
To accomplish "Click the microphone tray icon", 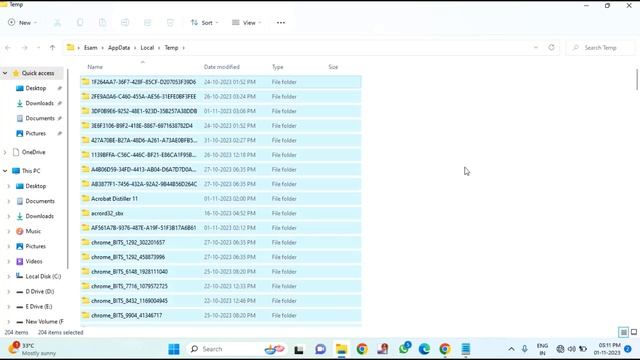I will (x=524, y=349).
